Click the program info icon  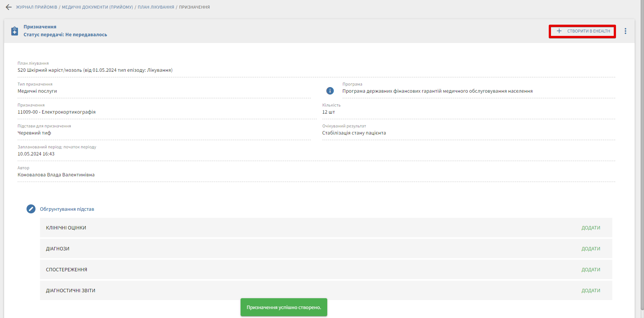coord(330,91)
